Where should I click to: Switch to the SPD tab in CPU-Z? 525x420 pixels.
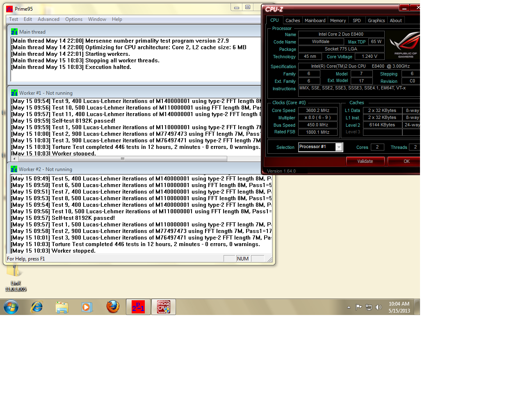[357, 21]
